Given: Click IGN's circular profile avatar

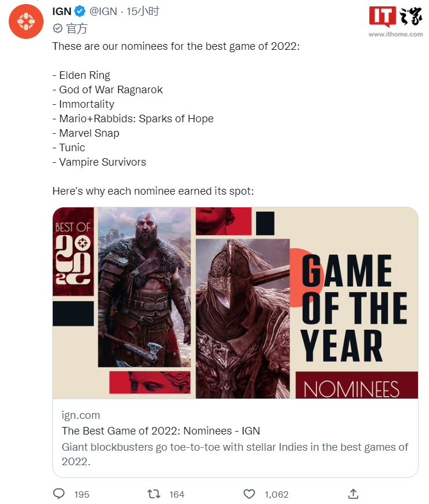Looking at the screenshot, I should [x=26, y=21].
